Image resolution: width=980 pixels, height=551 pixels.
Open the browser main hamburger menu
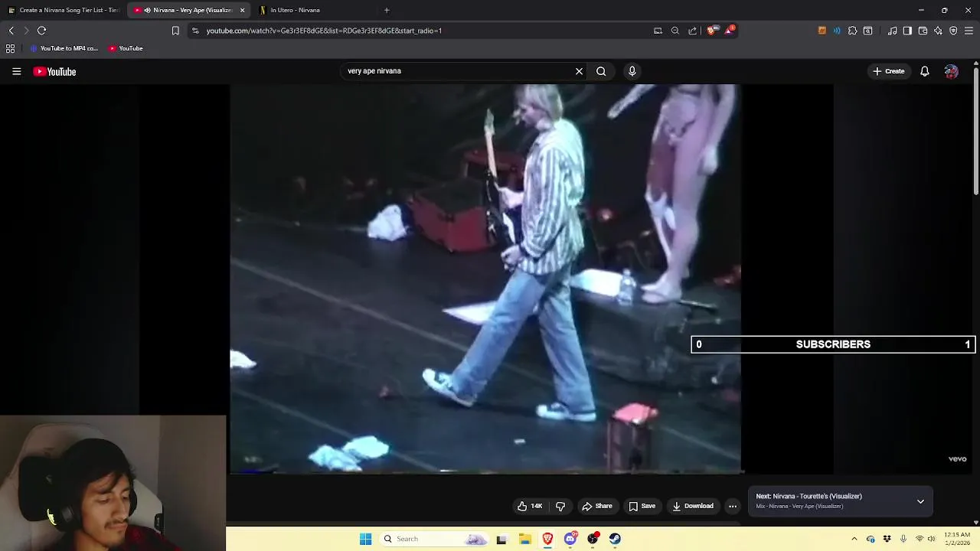(969, 31)
